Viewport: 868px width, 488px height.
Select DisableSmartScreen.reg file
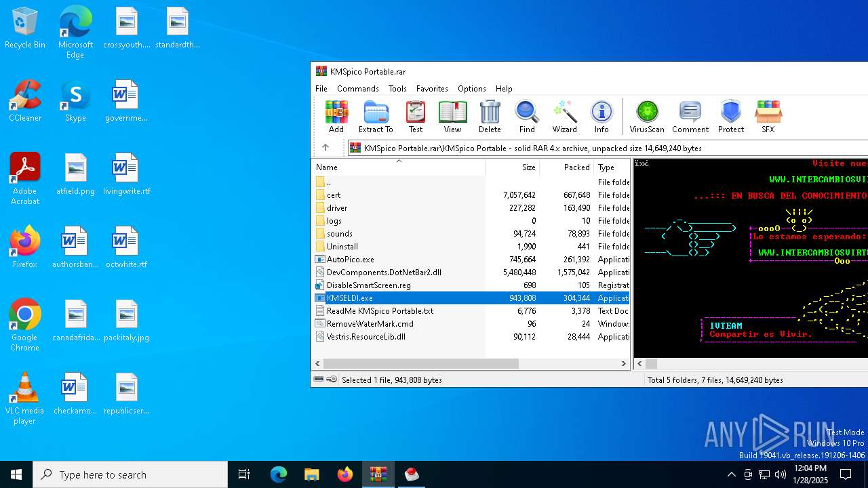pos(471,285)
